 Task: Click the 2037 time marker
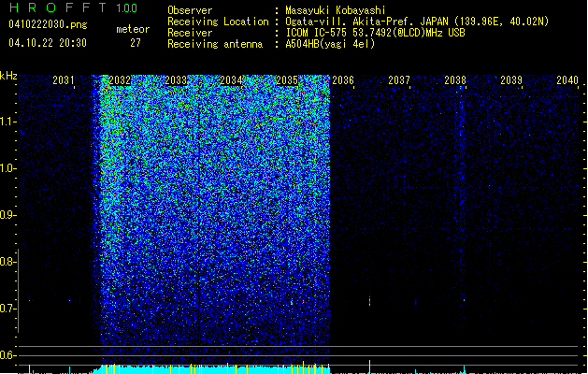point(399,80)
